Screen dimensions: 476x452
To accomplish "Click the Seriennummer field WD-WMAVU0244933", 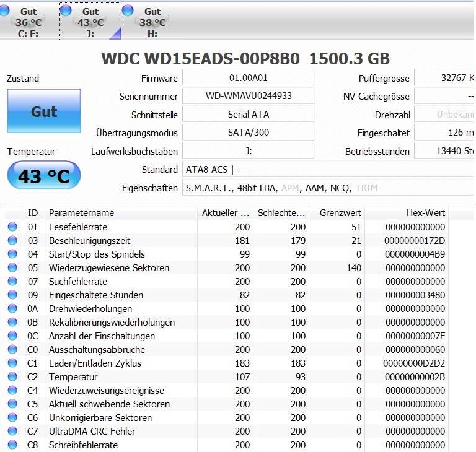I will [x=249, y=96].
